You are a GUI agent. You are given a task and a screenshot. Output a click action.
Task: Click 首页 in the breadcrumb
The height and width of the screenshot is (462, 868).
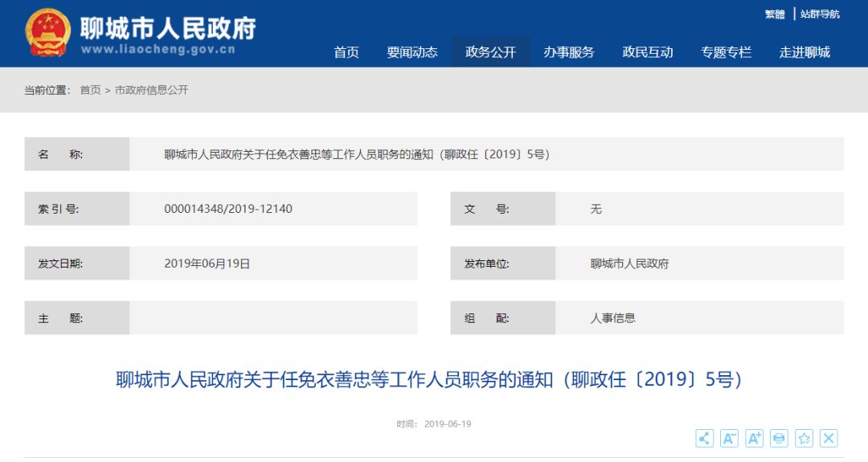coord(90,90)
